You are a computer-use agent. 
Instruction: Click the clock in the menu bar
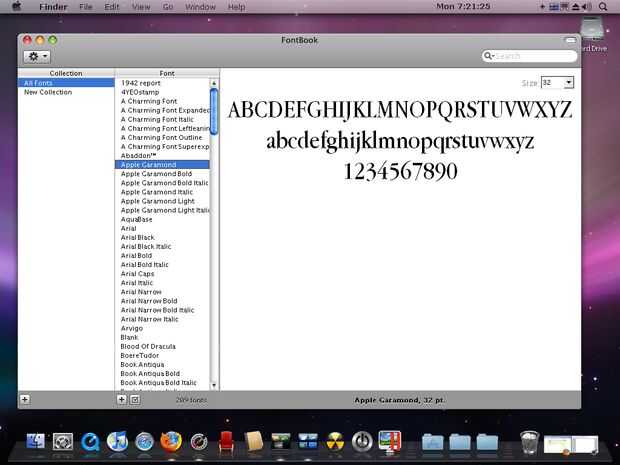pos(463,6)
